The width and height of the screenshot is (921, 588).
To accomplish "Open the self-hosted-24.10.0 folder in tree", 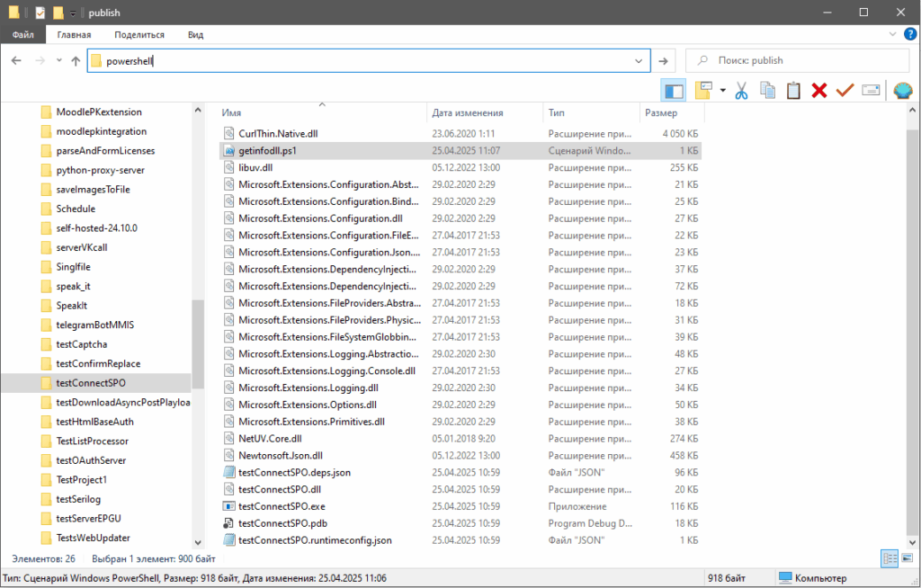I will pos(96,227).
